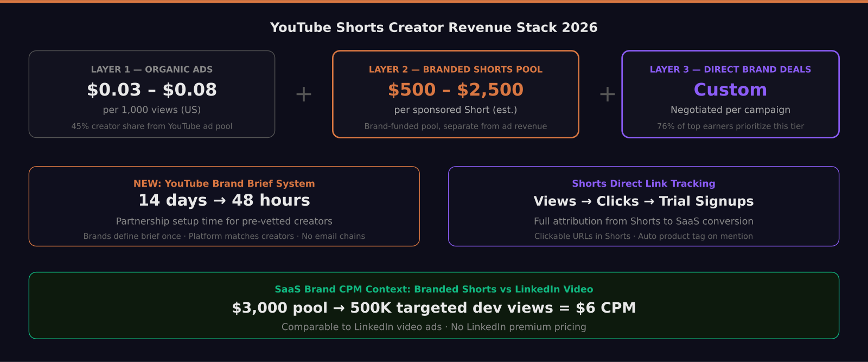Click the 'LAYER 3 — DIRECT BRAND DEALS' heading
Screen dimensions: 868x362
[x=731, y=69]
